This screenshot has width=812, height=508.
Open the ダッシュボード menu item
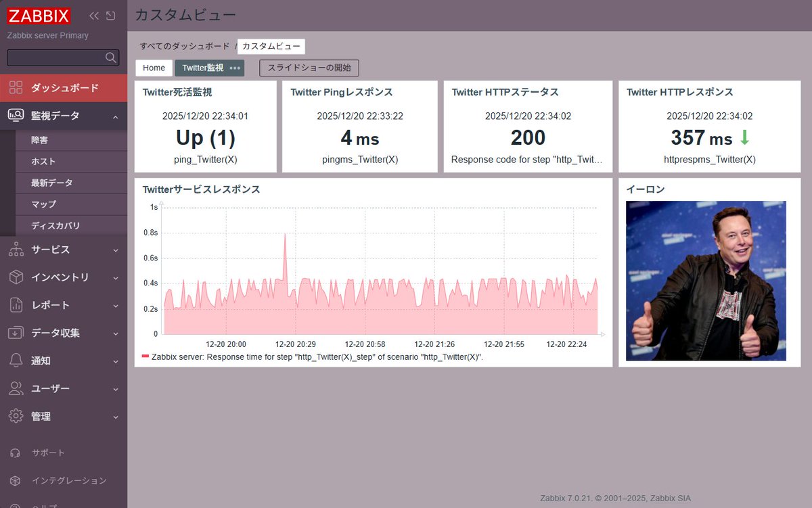(64, 88)
